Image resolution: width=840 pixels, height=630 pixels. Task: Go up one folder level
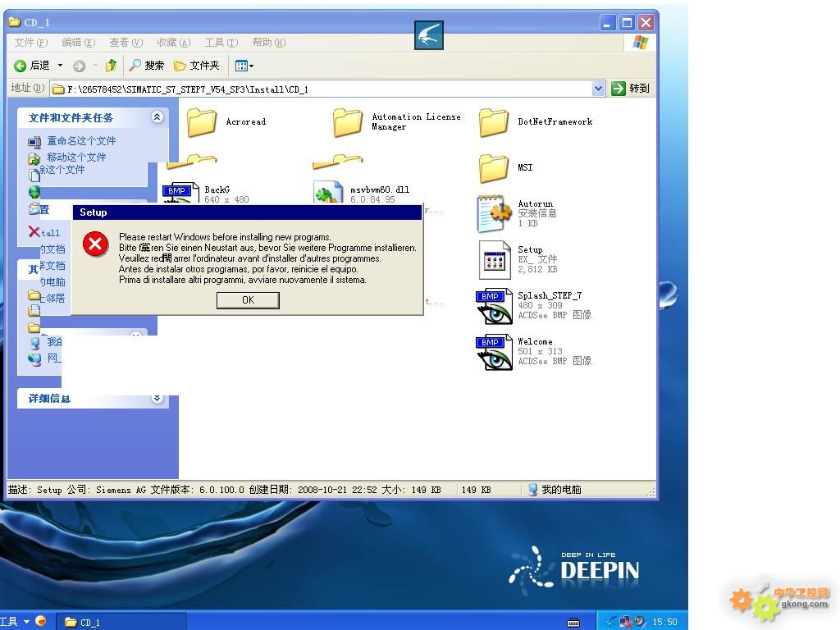click(x=111, y=66)
